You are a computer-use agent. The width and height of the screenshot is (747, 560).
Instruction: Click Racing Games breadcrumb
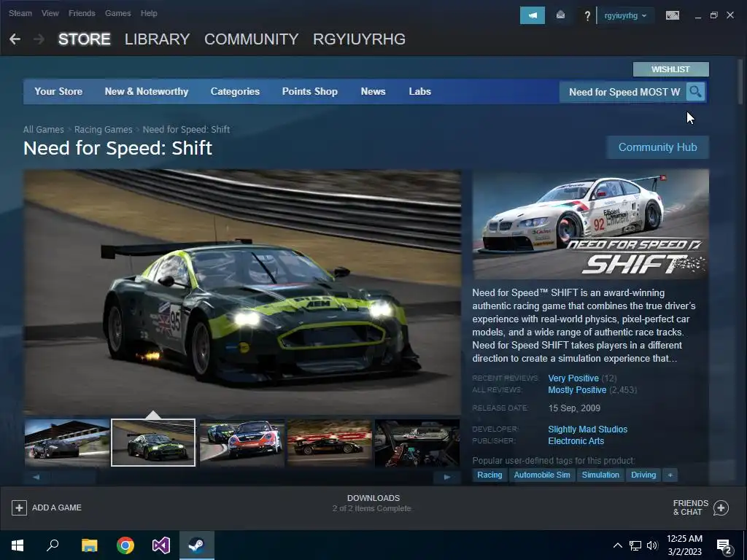coord(104,130)
